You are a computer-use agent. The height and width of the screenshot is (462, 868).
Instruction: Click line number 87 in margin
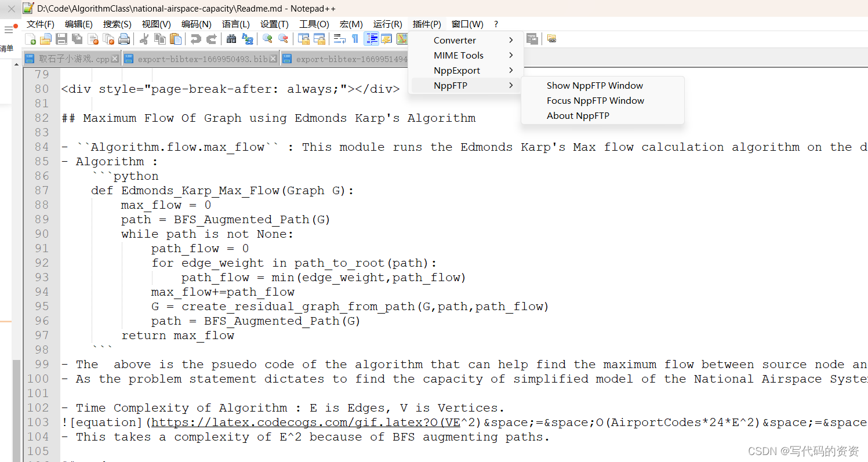point(42,191)
